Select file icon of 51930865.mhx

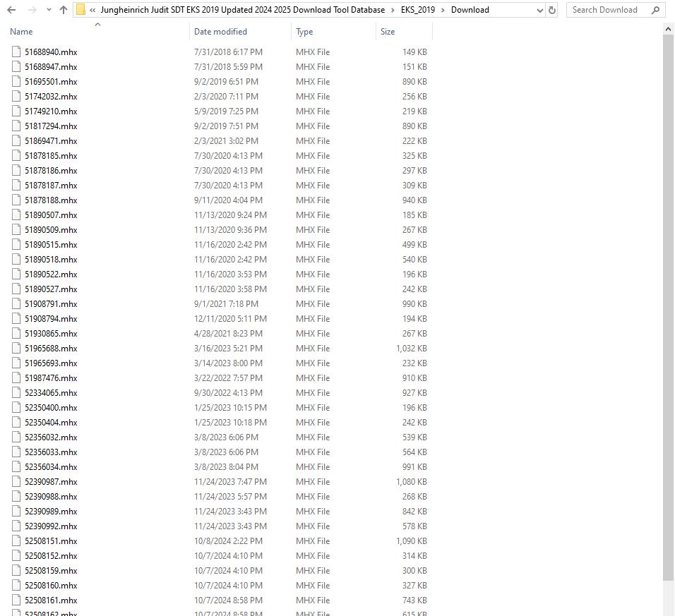pos(16,333)
